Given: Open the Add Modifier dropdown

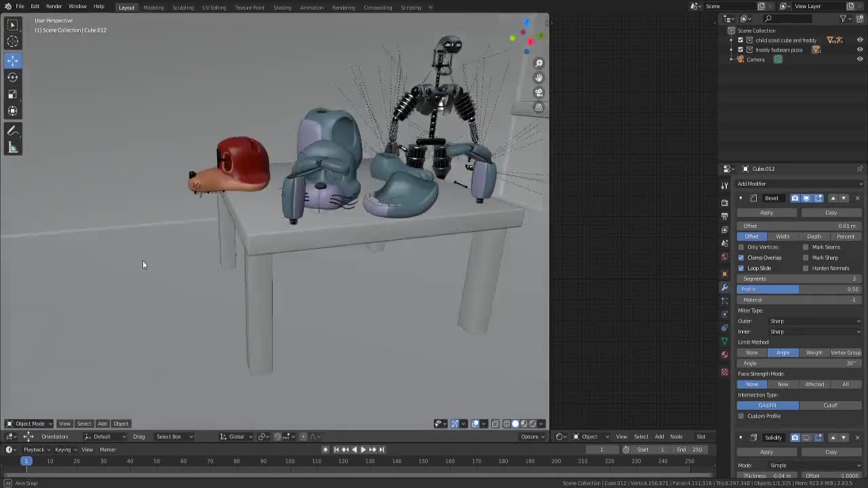Looking at the screenshot, I should tap(800, 184).
